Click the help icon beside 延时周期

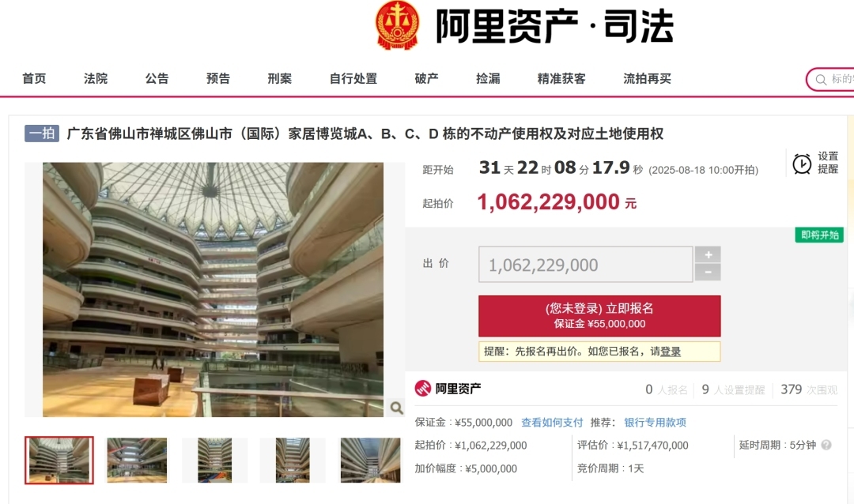click(826, 446)
